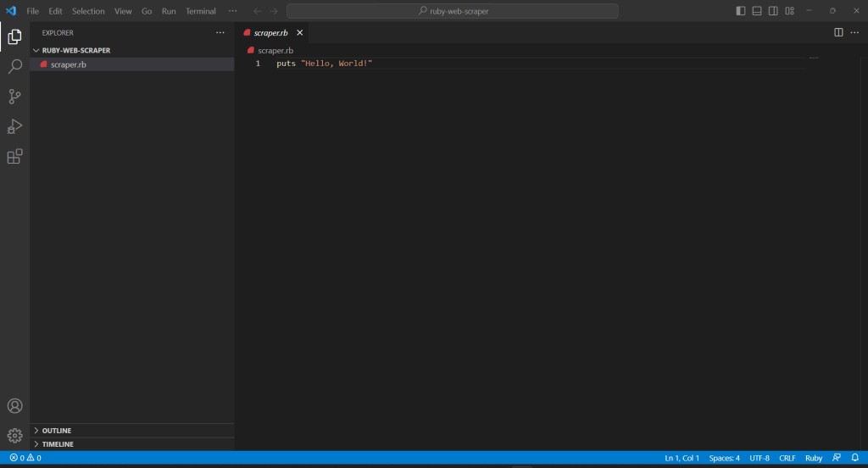The width and height of the screenshot is (868, 468).
Task: Click the Spaces: 4 indentation setting
Action: point(725,458)
